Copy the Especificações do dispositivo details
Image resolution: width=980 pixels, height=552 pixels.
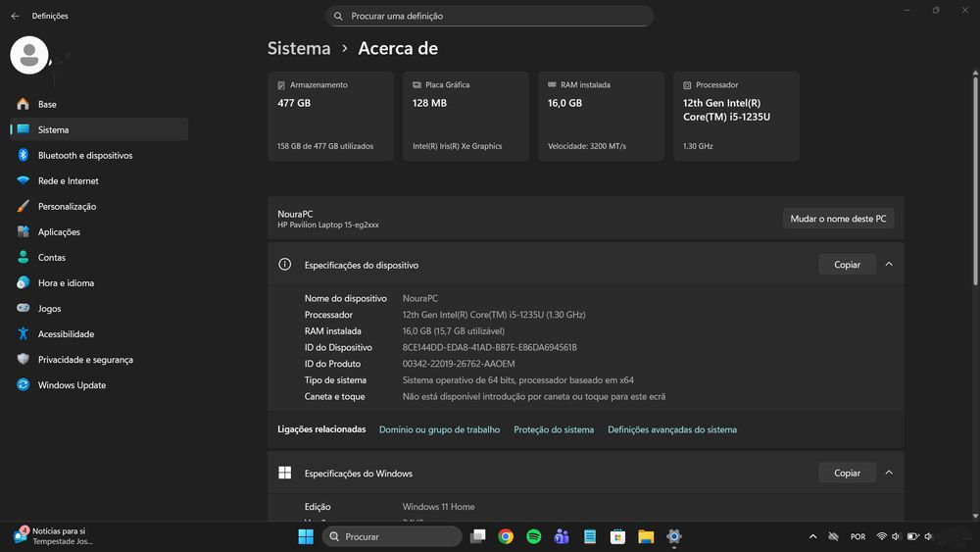pyautogui.click(x=847, y=265)
